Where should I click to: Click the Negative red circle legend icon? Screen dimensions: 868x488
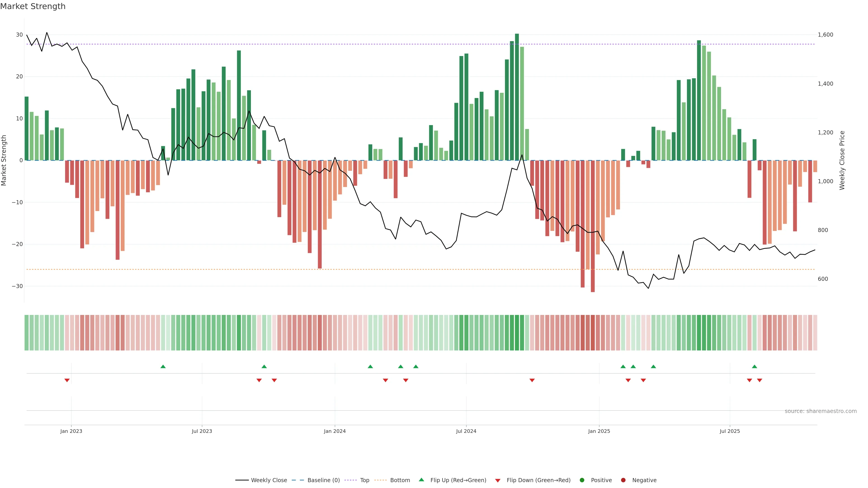pos(623,480)
